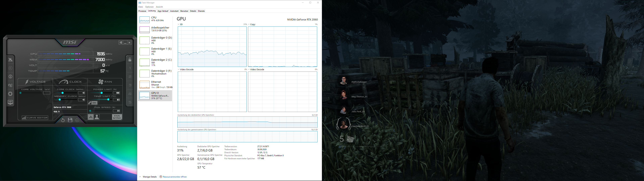
Task: Open the MSI Afterburner settings gear
Action: 10,94
